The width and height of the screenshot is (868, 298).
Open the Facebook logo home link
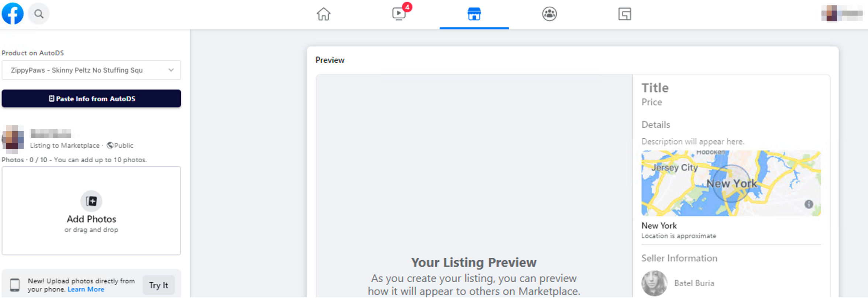pos(13,14)
